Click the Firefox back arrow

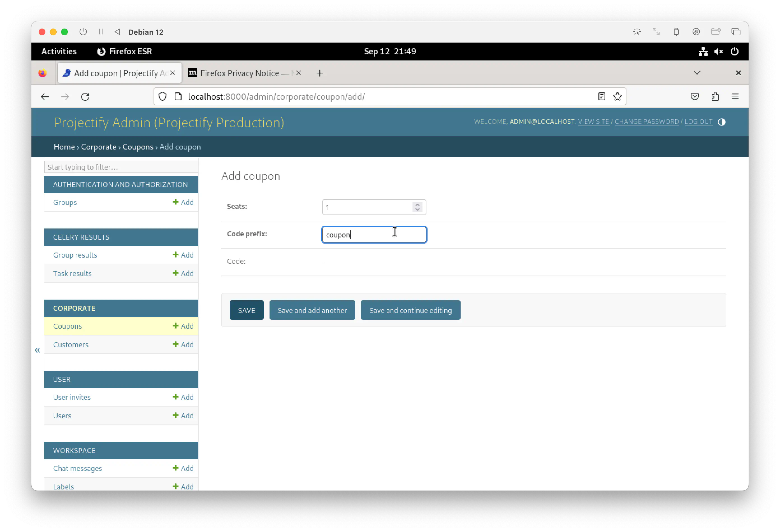click(x=45, y=97)
